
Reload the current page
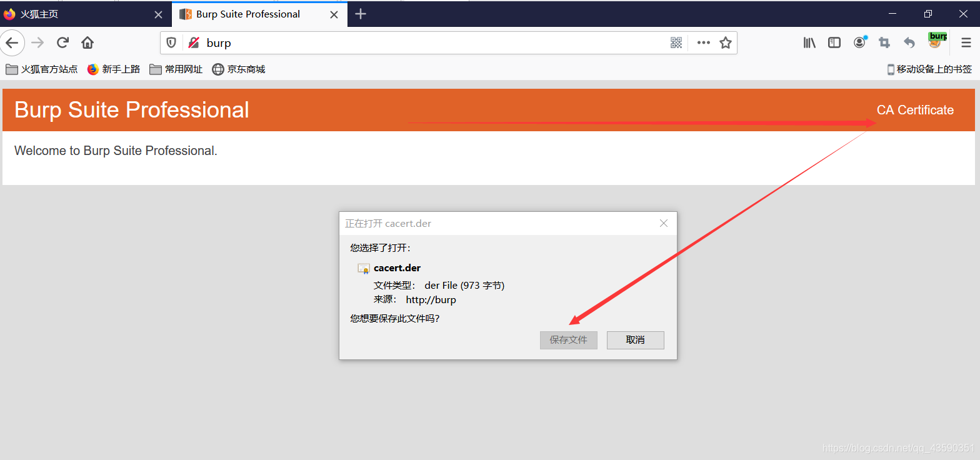point(62,42)
